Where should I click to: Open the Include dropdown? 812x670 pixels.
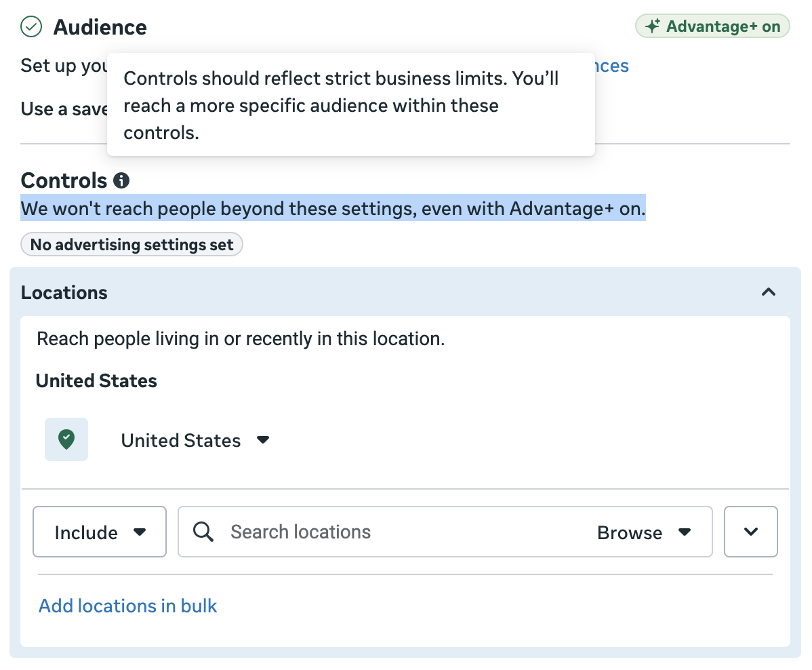[x=100, y=532]
